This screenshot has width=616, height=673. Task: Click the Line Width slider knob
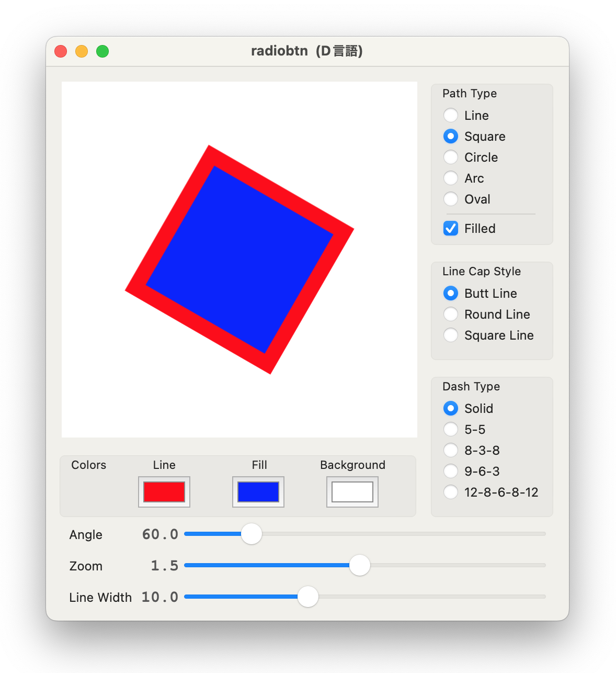[x=308, y=597]
